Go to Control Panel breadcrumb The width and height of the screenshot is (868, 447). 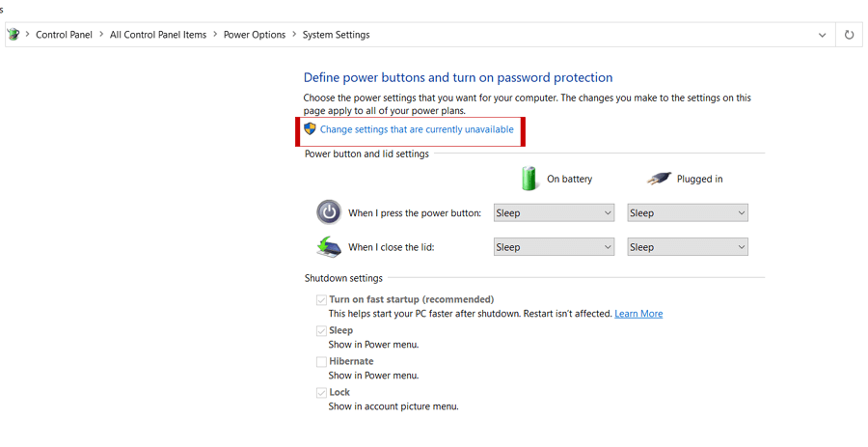click(x=65, y=35)
